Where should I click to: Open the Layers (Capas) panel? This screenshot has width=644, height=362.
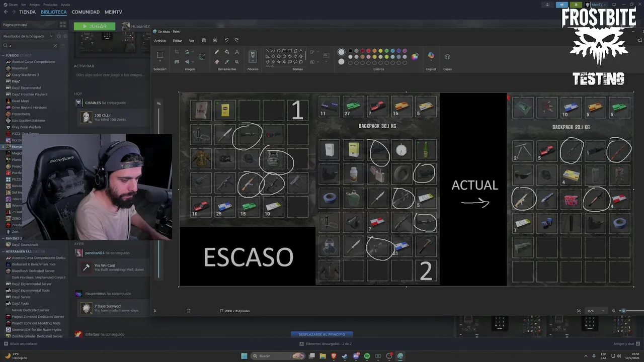pyautogui.click(x=447, y=57)
